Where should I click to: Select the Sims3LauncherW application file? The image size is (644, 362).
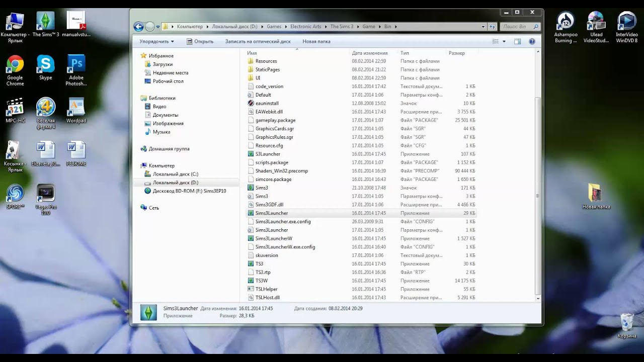click(274, 238)
